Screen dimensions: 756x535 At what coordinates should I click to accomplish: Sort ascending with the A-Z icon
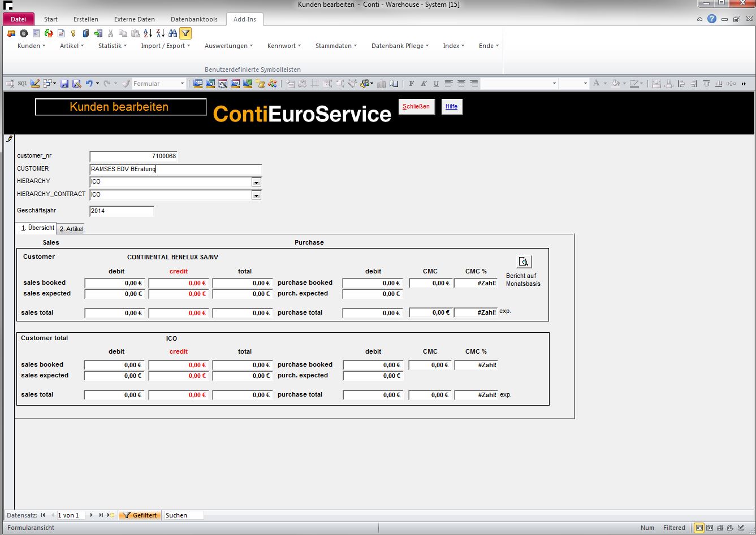pyautogui.click(x=148, y=33)
